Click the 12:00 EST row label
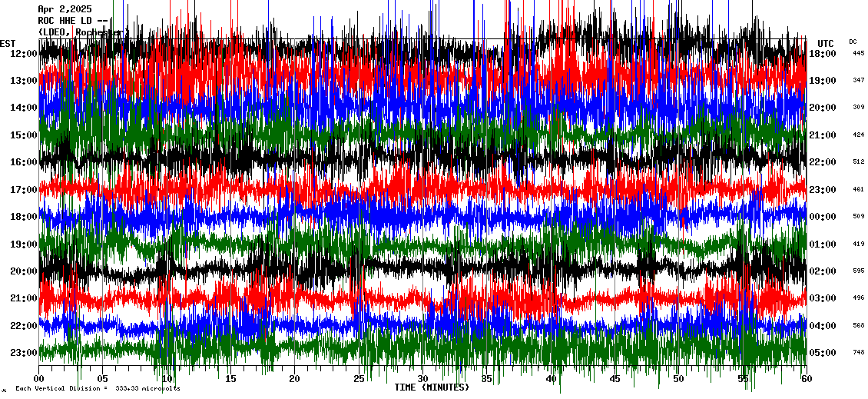The width and height of the screenshot is (868, 399). 23,53
